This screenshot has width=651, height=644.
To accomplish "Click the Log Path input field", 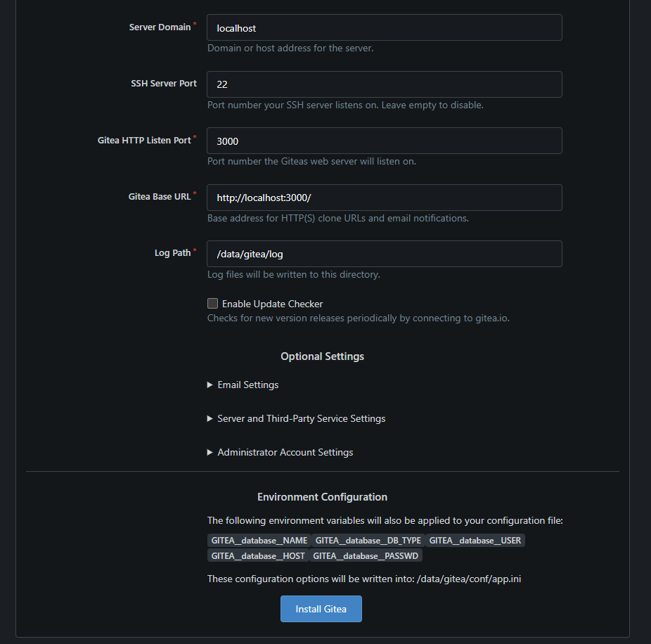I will tap(384, 254).
